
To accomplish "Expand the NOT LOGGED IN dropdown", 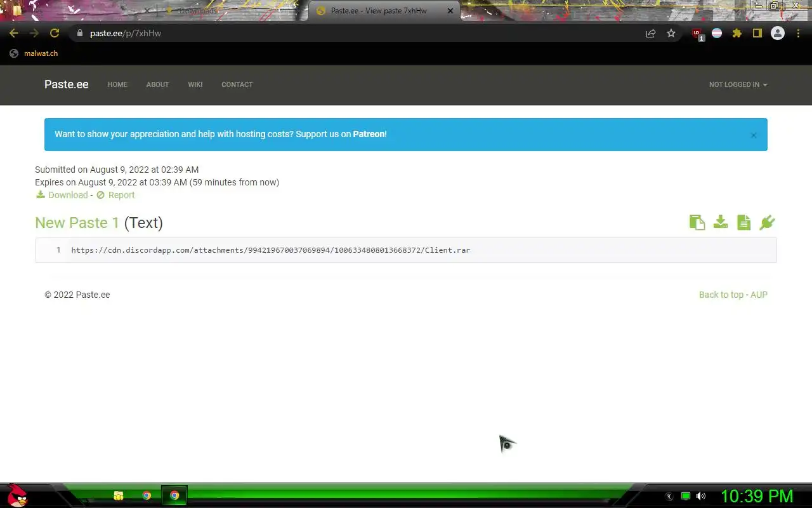I will pyautogui.click(x=738, y=84).
